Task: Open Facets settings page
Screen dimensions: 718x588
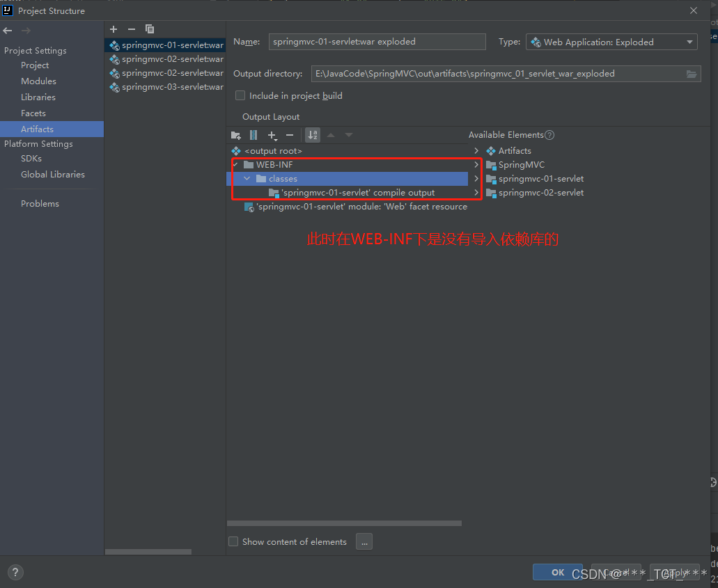Action: [33, 113]
